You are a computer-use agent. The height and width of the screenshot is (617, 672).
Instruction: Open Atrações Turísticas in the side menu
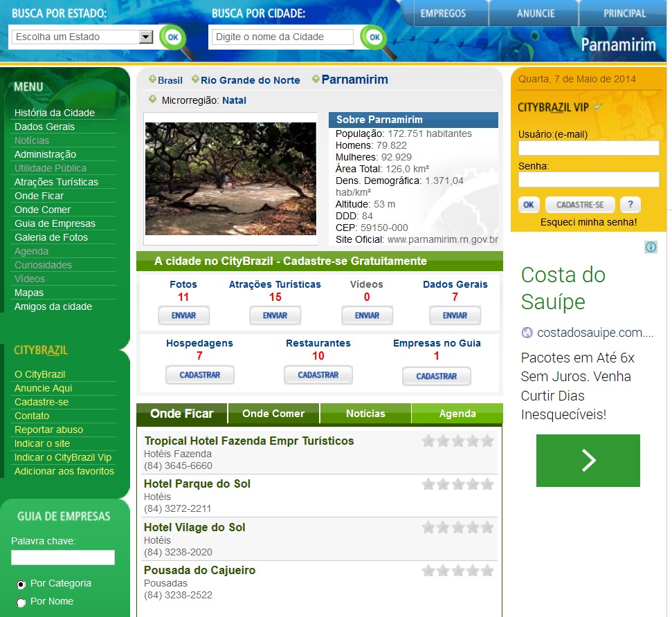pos(56,182)
